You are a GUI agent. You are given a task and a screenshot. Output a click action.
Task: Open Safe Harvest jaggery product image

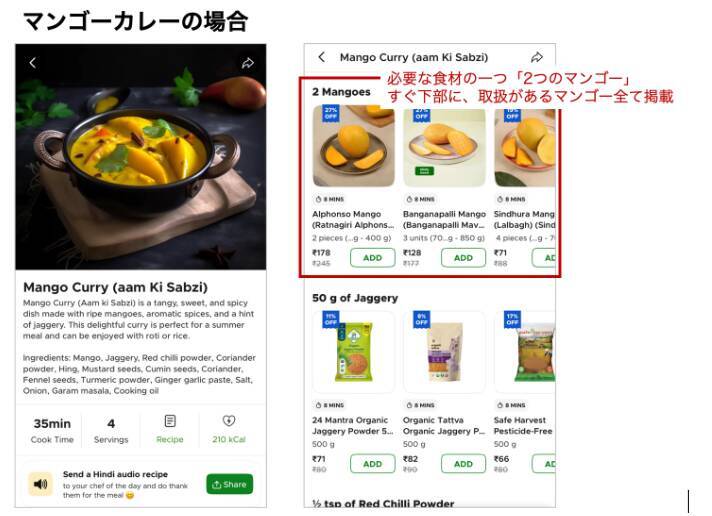point(524,352)
